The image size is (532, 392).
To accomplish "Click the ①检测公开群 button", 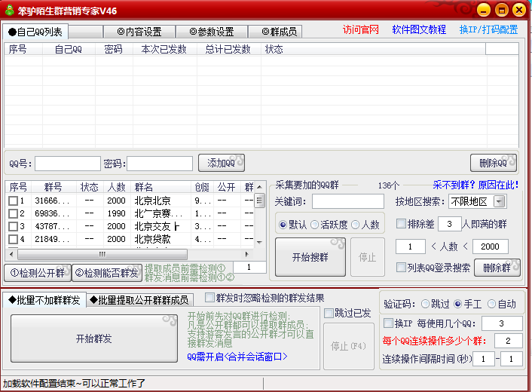I will [x=38, y=273].
